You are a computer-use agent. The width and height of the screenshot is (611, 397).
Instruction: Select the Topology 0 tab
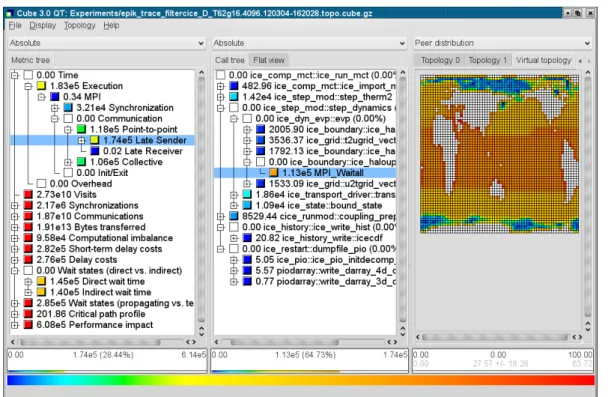point(440,60)
